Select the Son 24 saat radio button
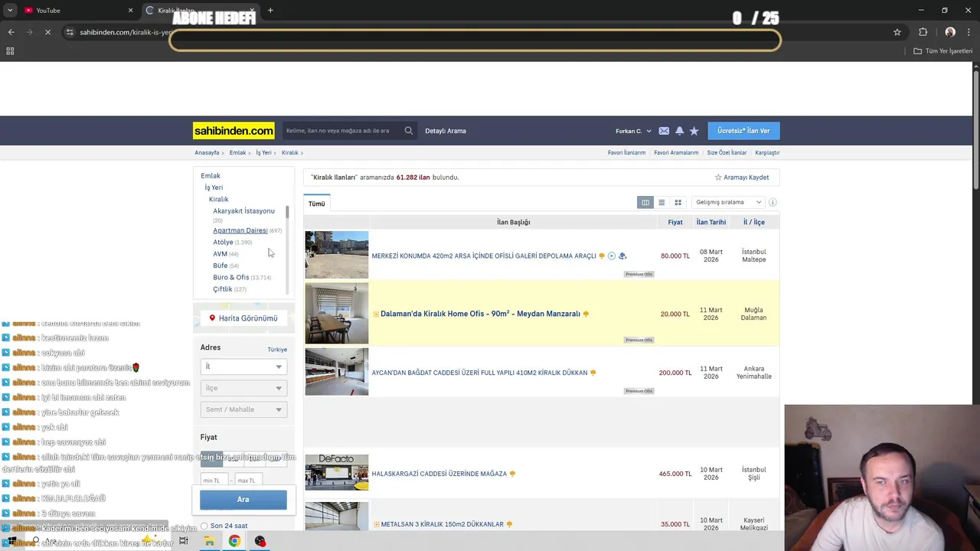980x551 pixels. (x=204, y=526)
